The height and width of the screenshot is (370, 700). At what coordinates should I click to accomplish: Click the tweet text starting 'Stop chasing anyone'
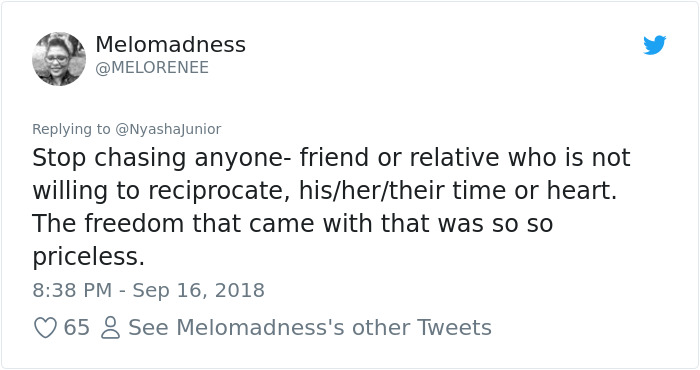tap(331, 207)
